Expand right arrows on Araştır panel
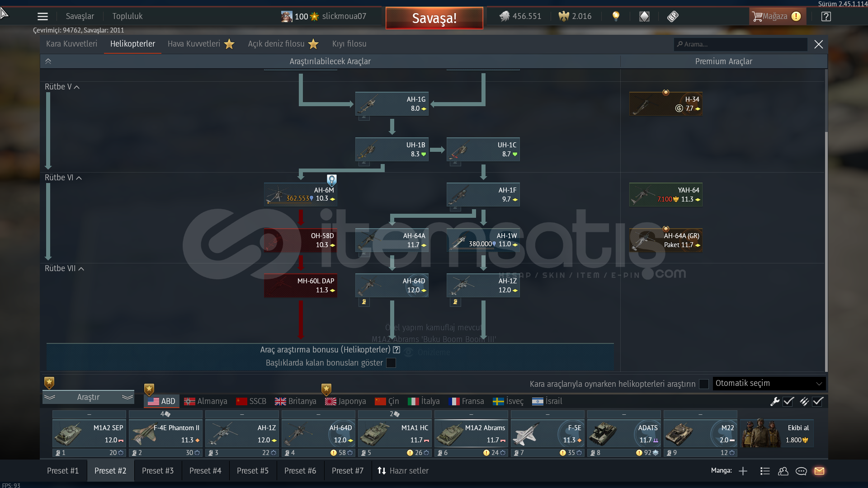 pos(127,397)
